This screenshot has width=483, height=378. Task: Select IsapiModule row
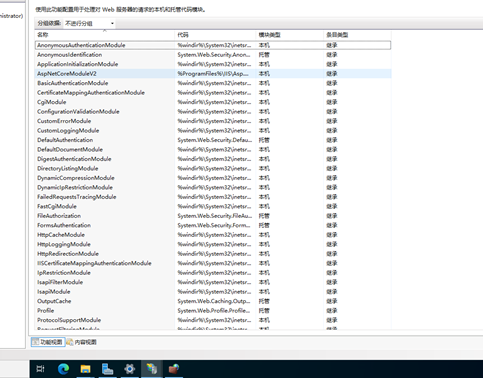tap(213, 292)
